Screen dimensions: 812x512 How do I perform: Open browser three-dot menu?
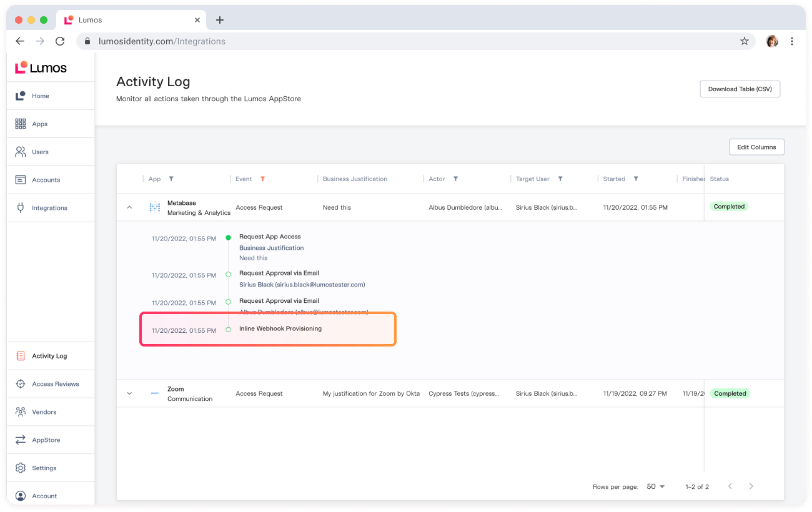(x=792, y=41)
